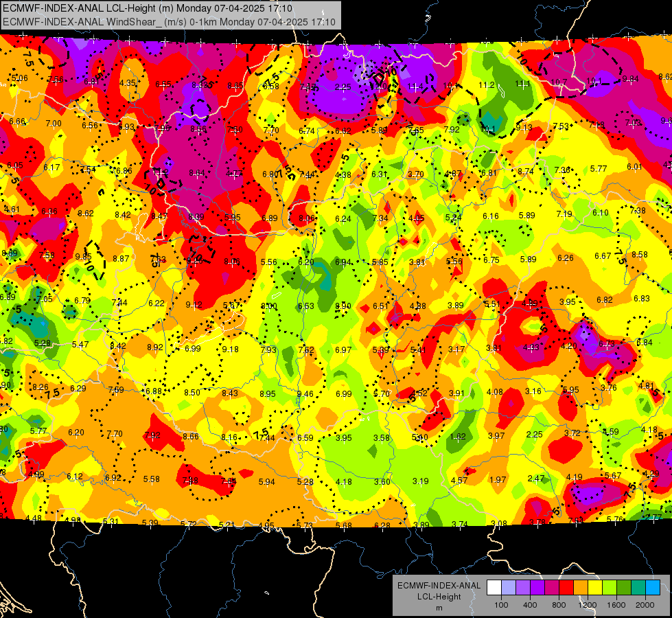The width and height of the screenshot is (672, 618).
Task: Click the wind shear value '6.26'
Action: coord(566,257)
